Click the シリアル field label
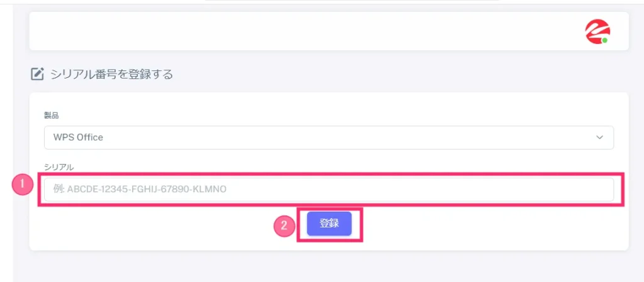Screen dimensions: 644x282 click(58, 166)
